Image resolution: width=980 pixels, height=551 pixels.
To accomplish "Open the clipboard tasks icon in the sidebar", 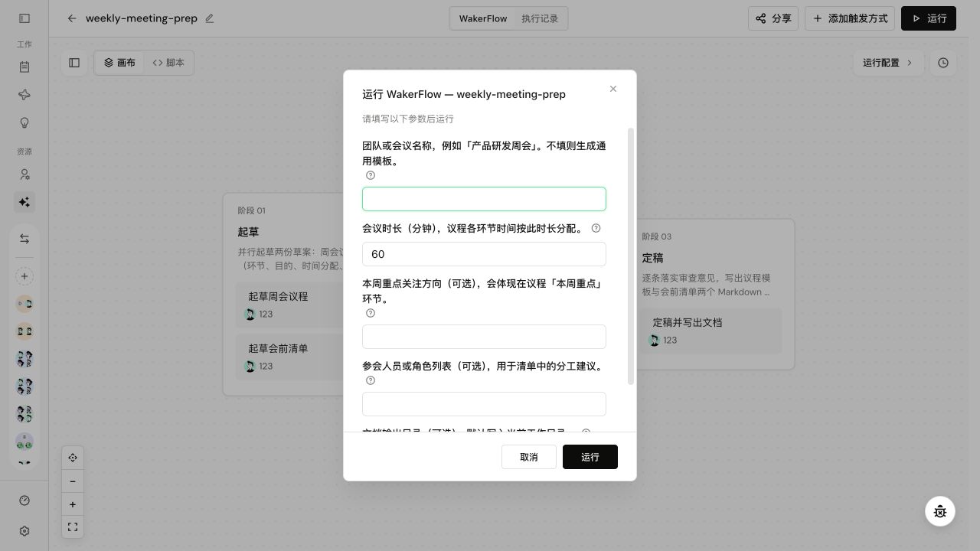I will (x=24, y=67).
